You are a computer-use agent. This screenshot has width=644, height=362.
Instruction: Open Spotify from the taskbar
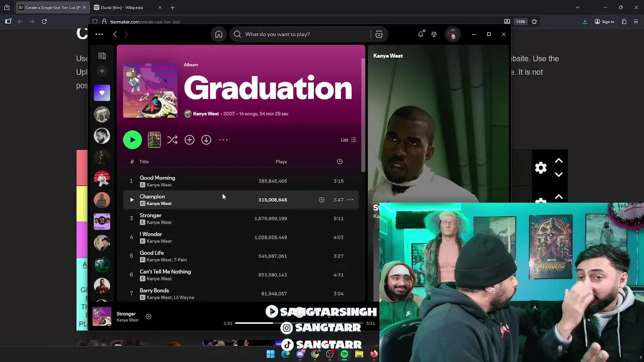click(345, 354)
